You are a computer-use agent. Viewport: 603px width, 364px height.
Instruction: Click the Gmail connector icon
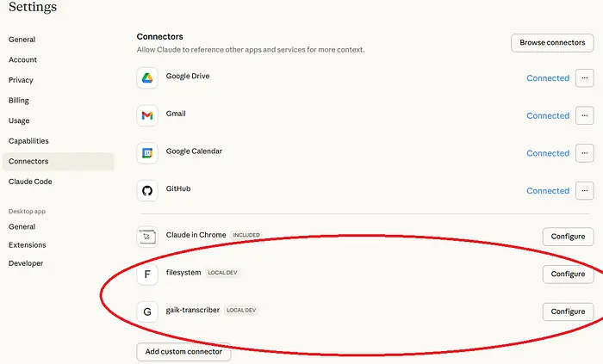147,115
